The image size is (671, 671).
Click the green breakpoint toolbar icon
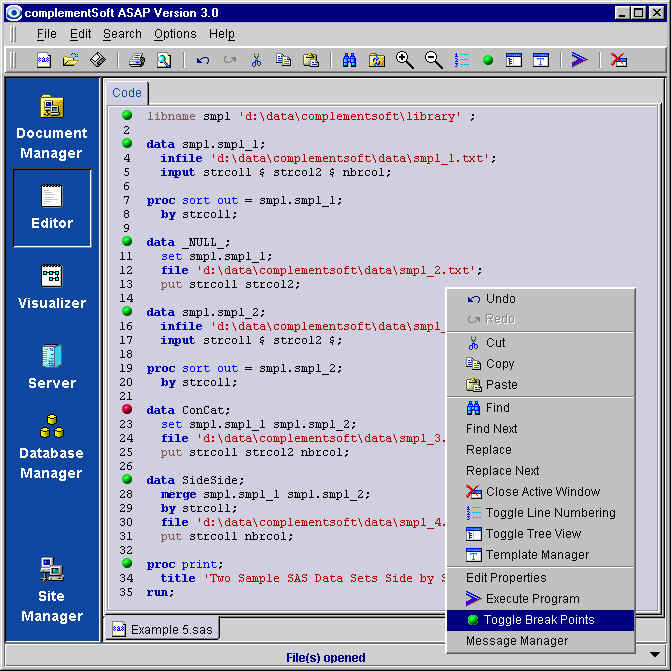point(488,60)
